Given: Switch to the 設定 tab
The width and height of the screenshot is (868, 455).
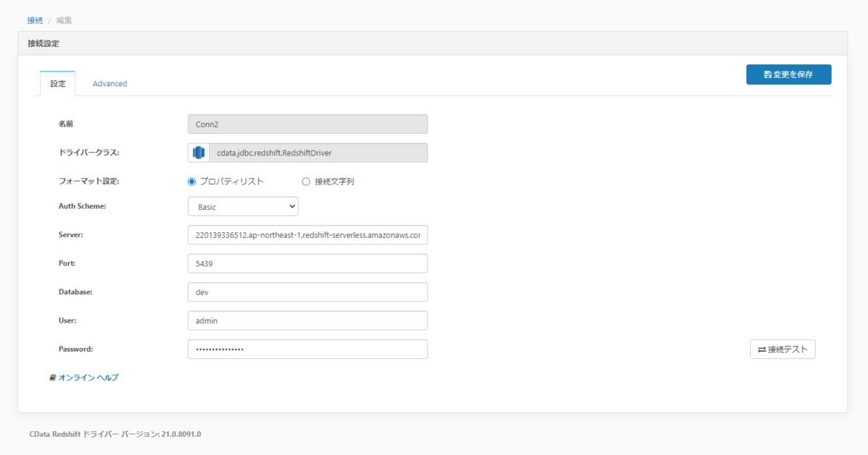Looking at the screenshot, I should click(x=58, y=84).
